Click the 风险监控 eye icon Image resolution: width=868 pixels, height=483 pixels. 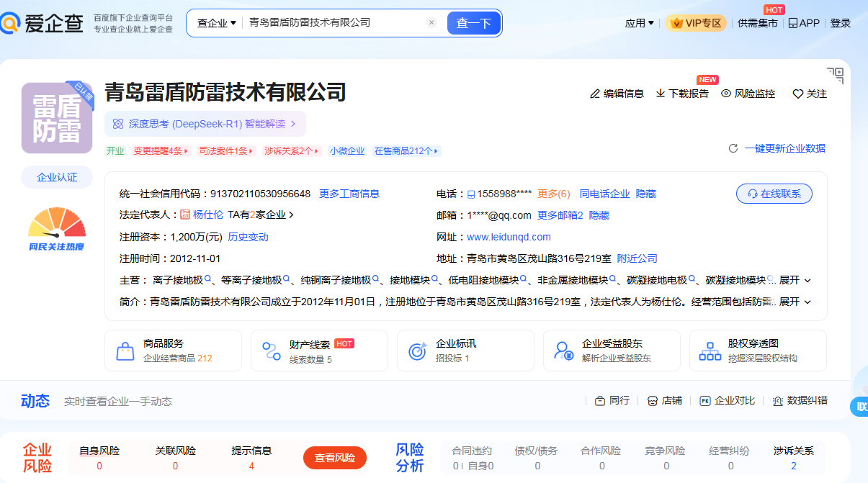coord(726,94)
